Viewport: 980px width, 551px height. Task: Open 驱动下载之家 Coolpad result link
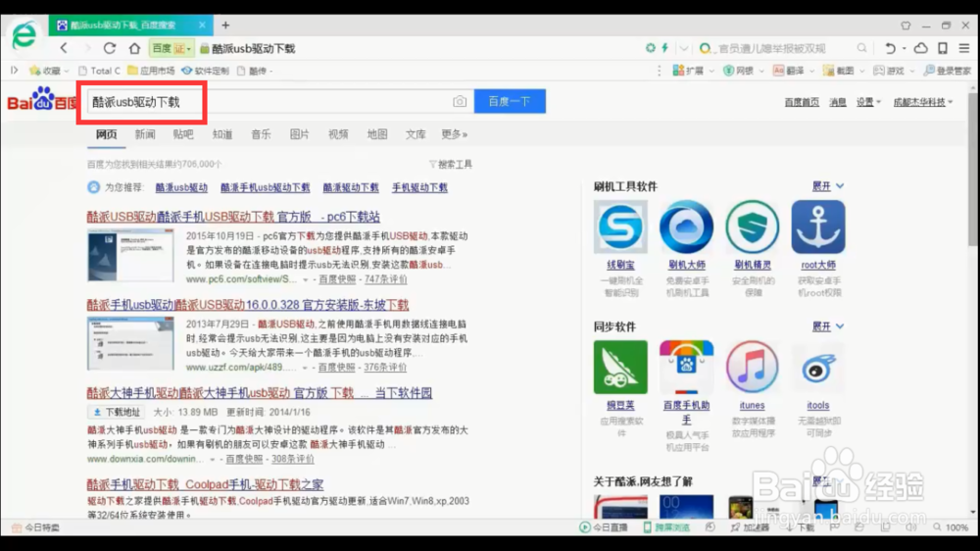205,484
